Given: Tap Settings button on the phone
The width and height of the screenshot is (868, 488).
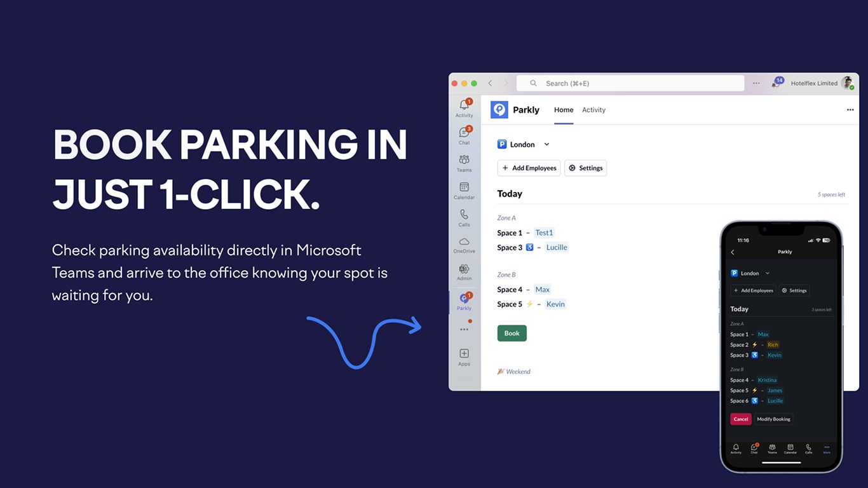Looking at the screenshot, I should [794, 290].
